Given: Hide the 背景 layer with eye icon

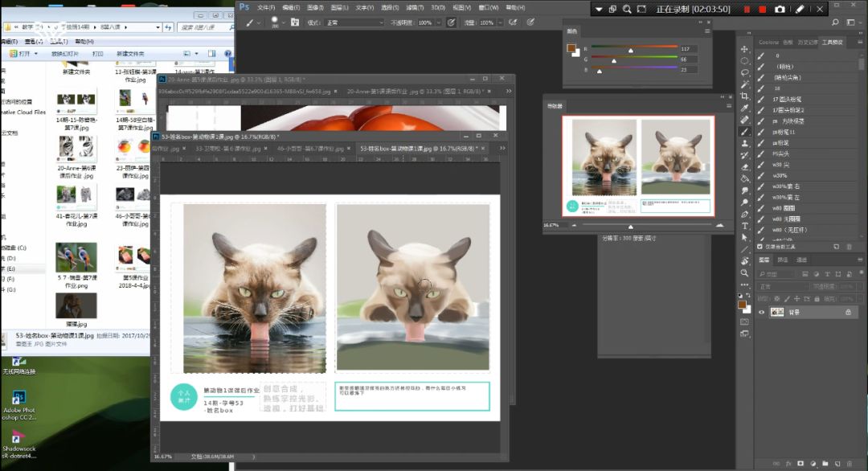Looking at the screenshot, I should coord(762,312).
